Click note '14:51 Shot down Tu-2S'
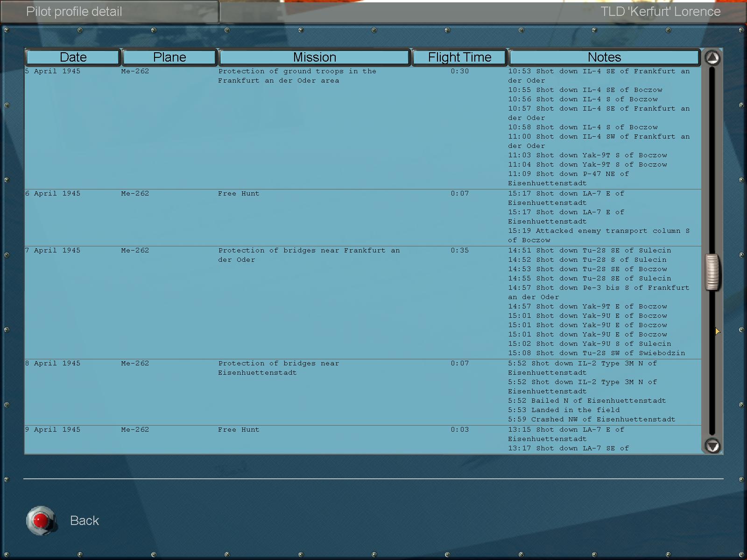The height and width of the screenshot is (560, 747). point(590,251)
